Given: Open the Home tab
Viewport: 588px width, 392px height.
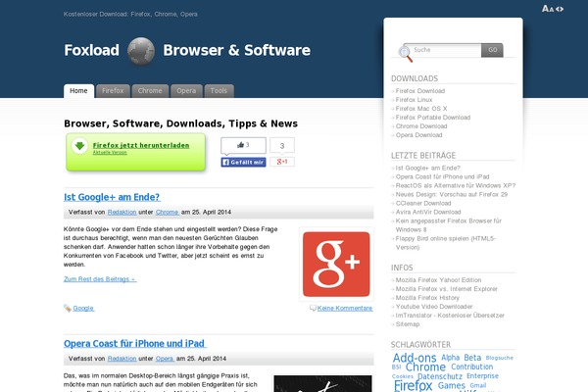Looking at the screenshot, I should (x=78, y=91).
